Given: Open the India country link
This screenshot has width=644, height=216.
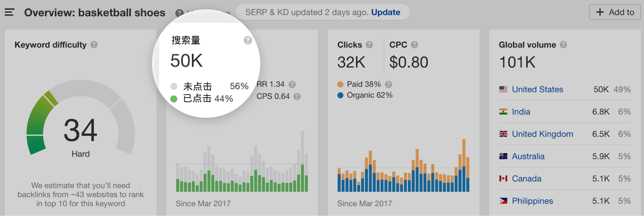Looking at the screenshot, I should [521, 112].
